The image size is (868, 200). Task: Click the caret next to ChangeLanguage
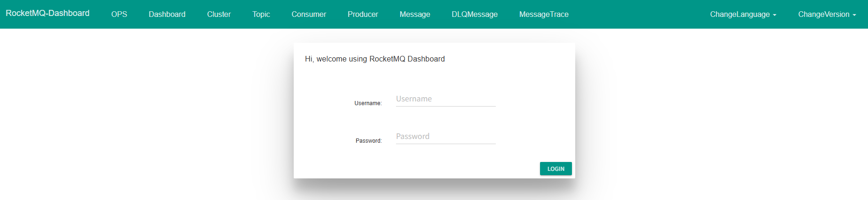tap(775, 15)
